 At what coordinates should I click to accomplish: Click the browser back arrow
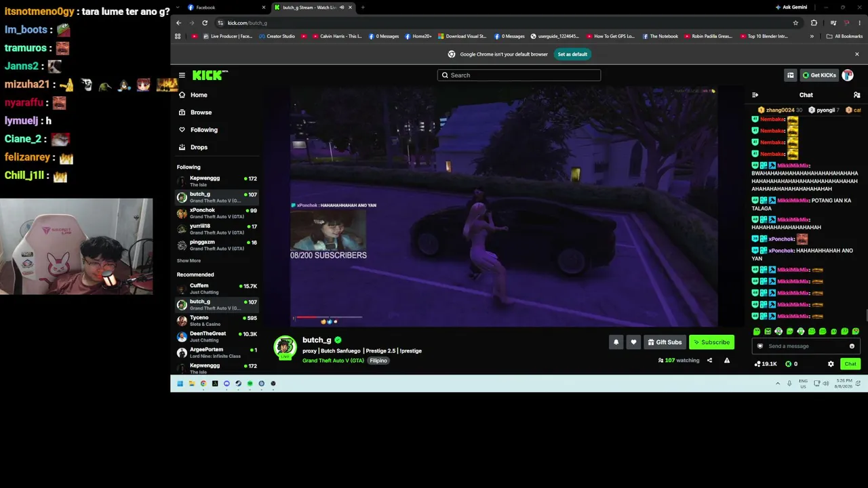point(179,23)
